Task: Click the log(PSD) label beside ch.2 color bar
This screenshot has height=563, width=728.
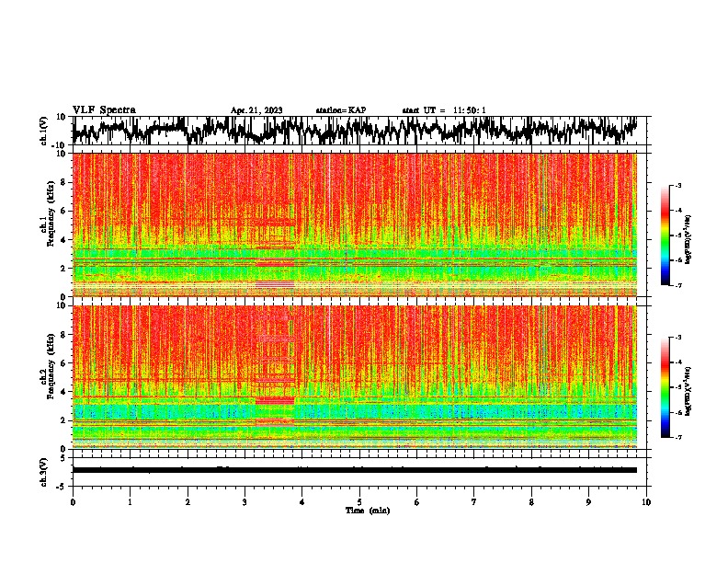Action: click(x=688, y=391)
